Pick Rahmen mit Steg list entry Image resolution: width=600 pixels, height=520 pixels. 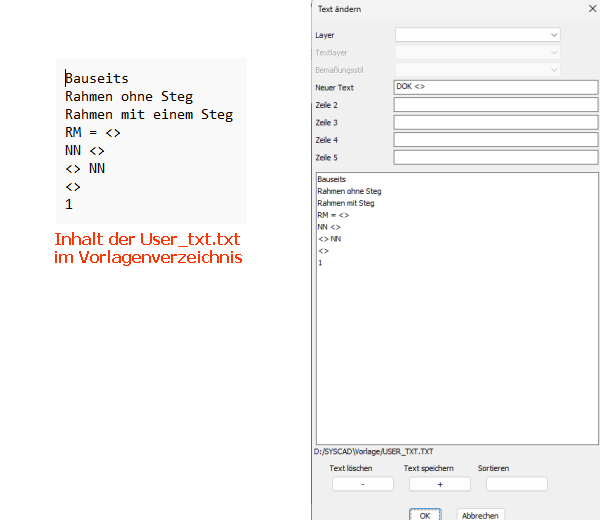[346, 203]
